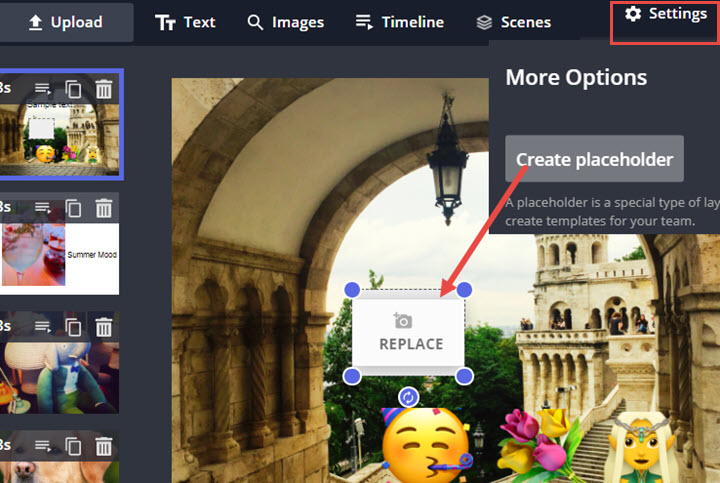Click the REPLACE image placeholder
This screenshot has height=483, width=720.
[x=408, y=333]
